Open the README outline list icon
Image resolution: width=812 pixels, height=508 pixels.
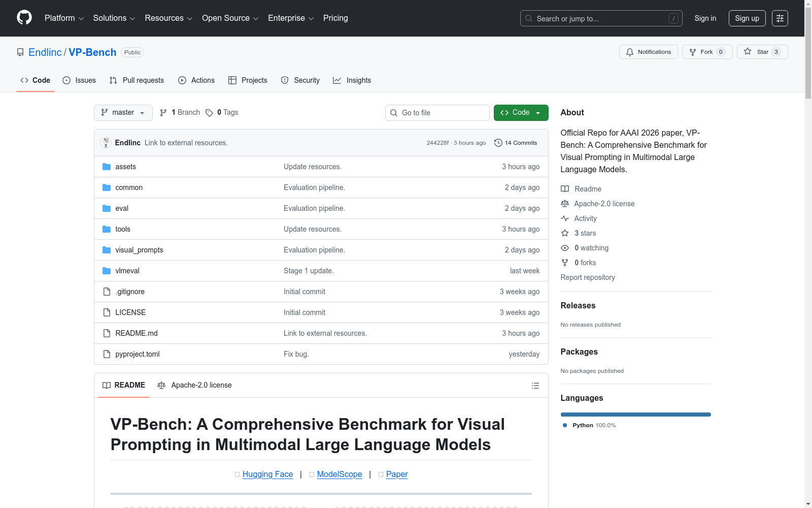[x=535, y=386]
